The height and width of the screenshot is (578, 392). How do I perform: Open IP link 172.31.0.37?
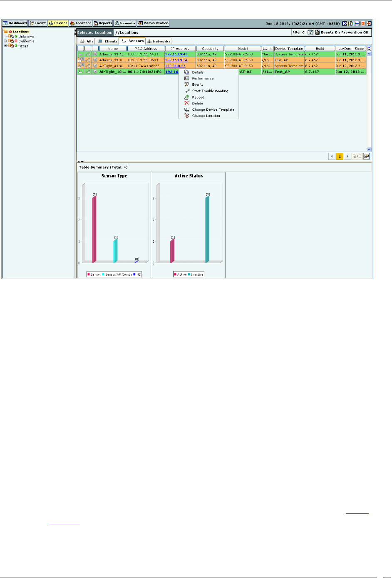175,66
